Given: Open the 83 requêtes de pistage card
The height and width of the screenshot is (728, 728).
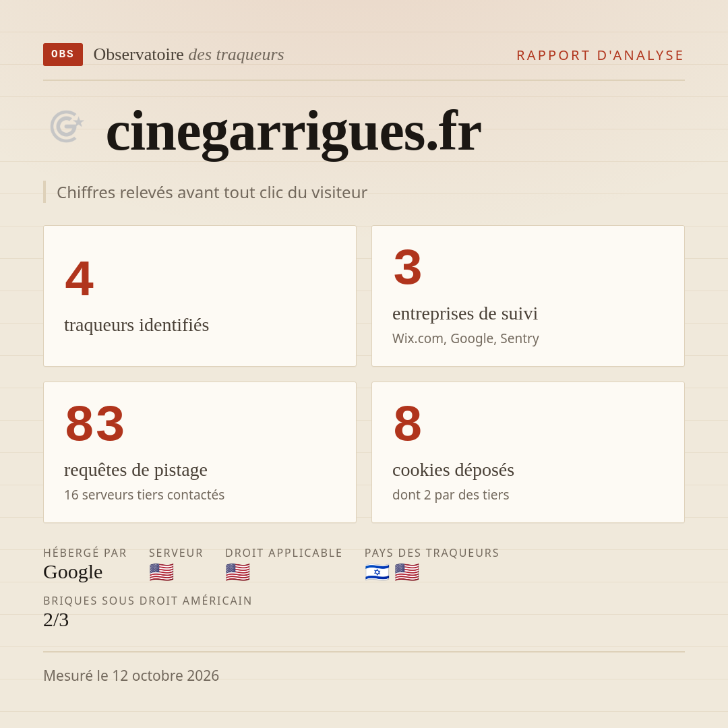Looking at the screenshot, I should click(200, 452).
